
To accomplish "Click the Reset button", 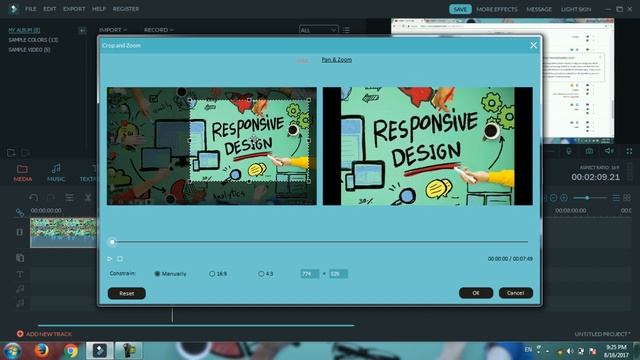I will (x=127, y=293).
